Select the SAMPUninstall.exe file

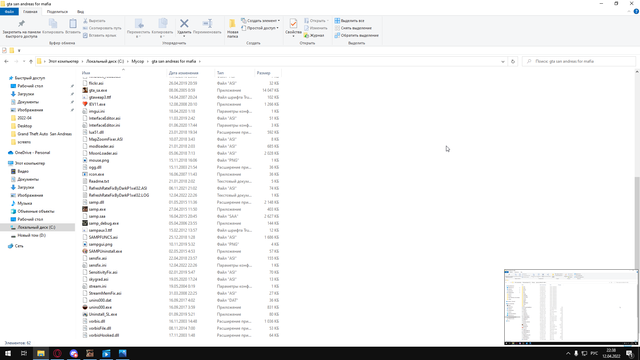coord(105,251)
